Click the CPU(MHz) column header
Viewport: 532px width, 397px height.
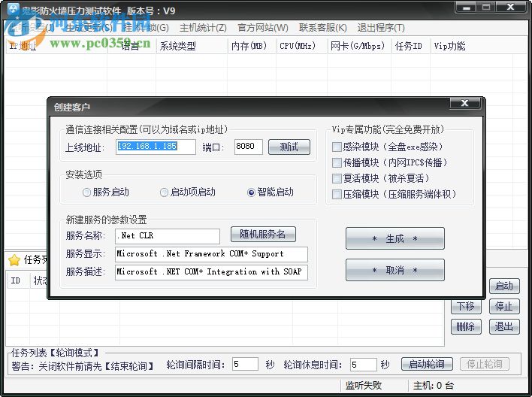coord(301,46)
